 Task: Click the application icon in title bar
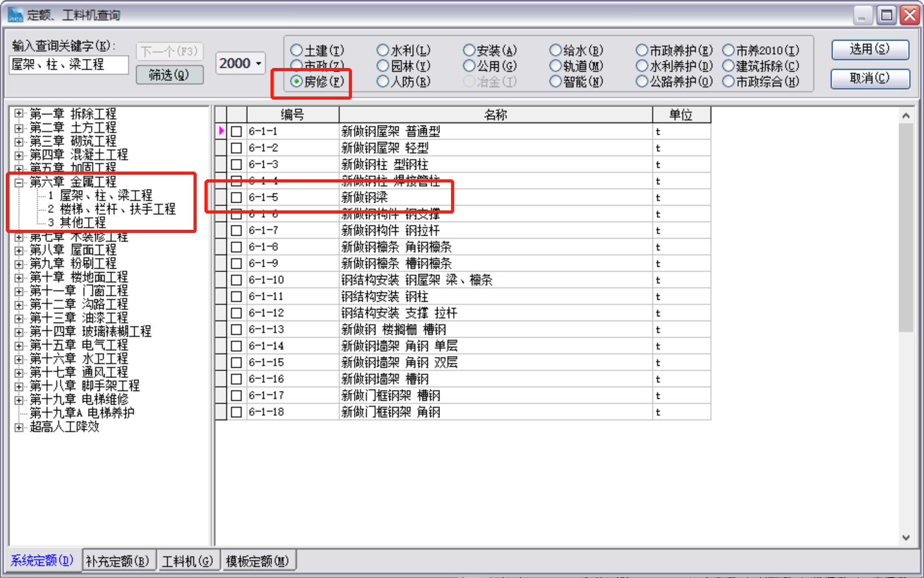pyautogui.click(x=16, y=14)
